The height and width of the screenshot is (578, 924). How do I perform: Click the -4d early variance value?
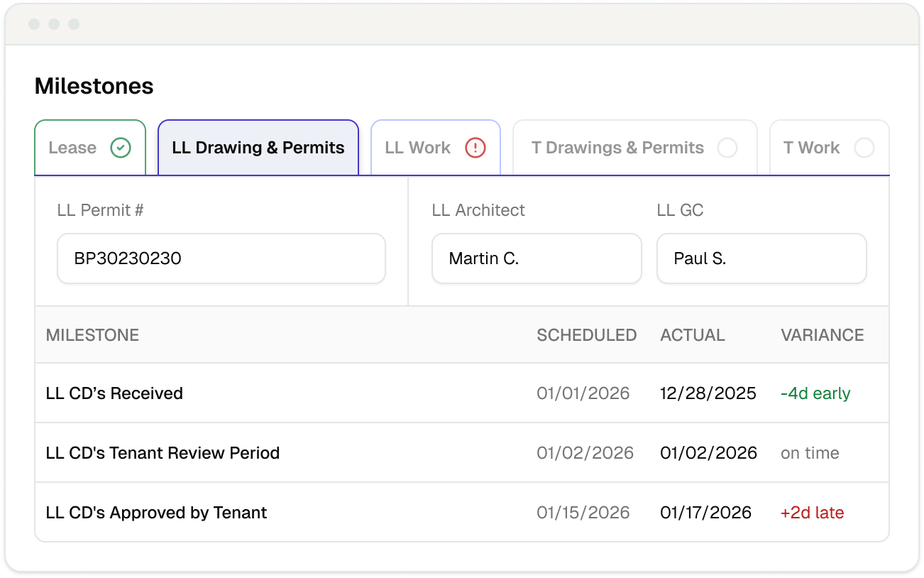pos(815,393)
